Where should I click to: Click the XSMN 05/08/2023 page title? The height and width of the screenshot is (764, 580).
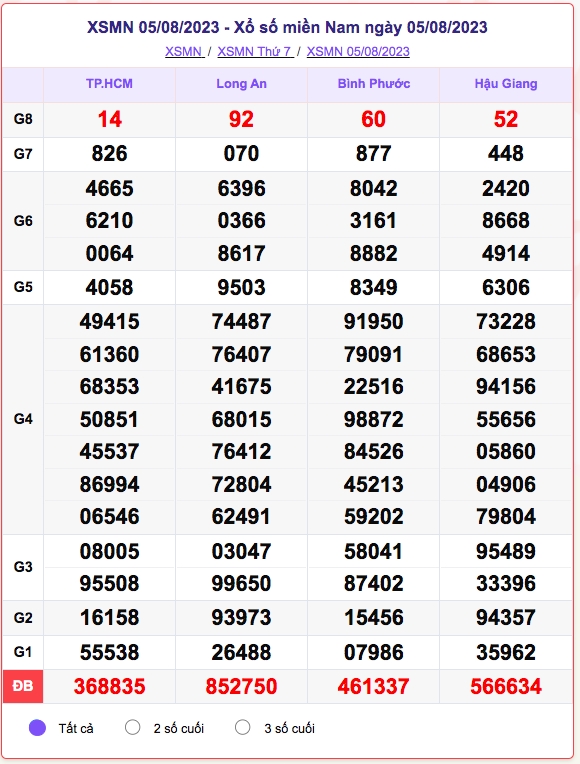point(287,27)
